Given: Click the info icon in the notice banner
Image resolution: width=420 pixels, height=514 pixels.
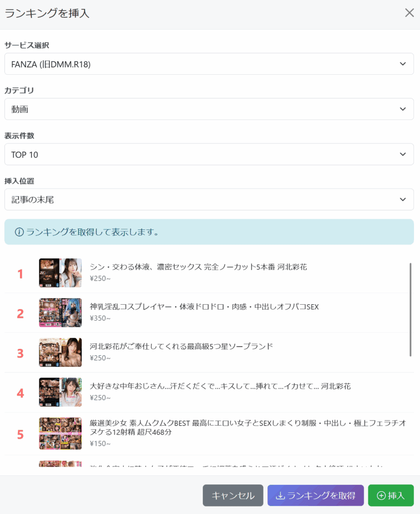Looking at the screenshot, I should 20,232.
